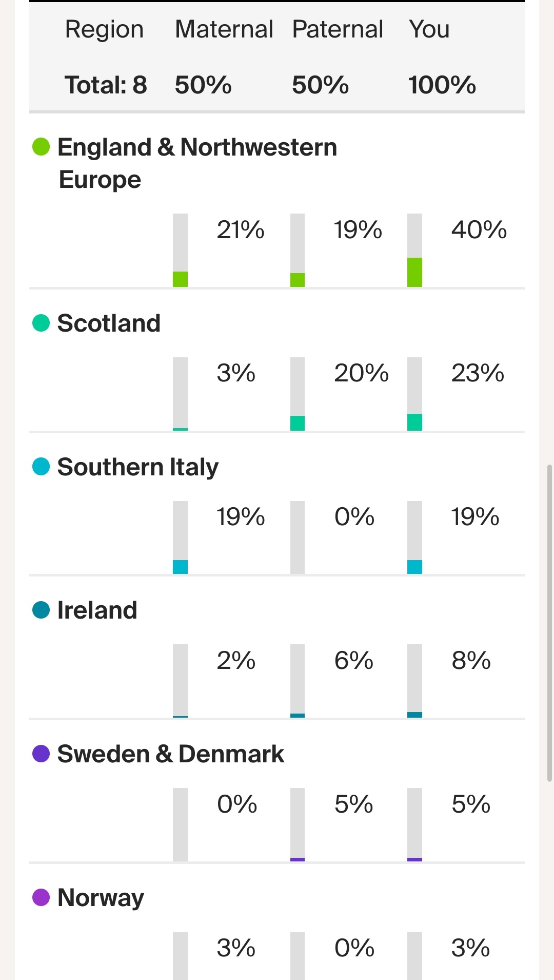
Task: Select the Norway region label
Action: pos(101,898)
